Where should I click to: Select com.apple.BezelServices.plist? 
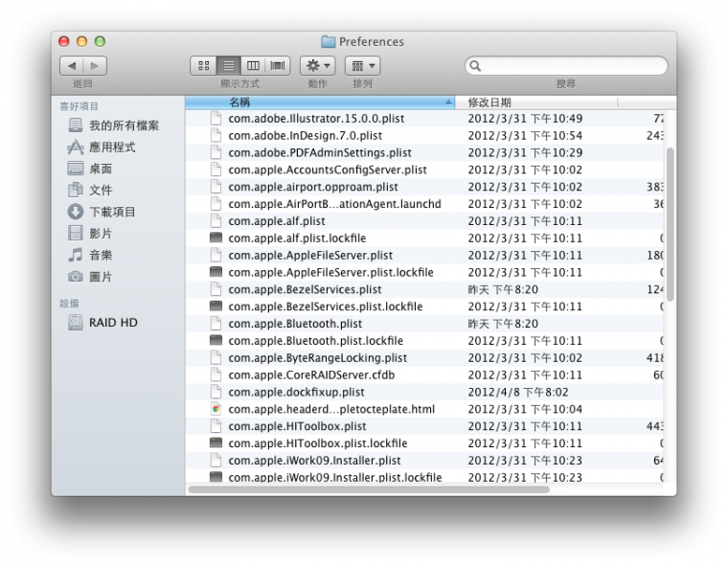[305, 290]
